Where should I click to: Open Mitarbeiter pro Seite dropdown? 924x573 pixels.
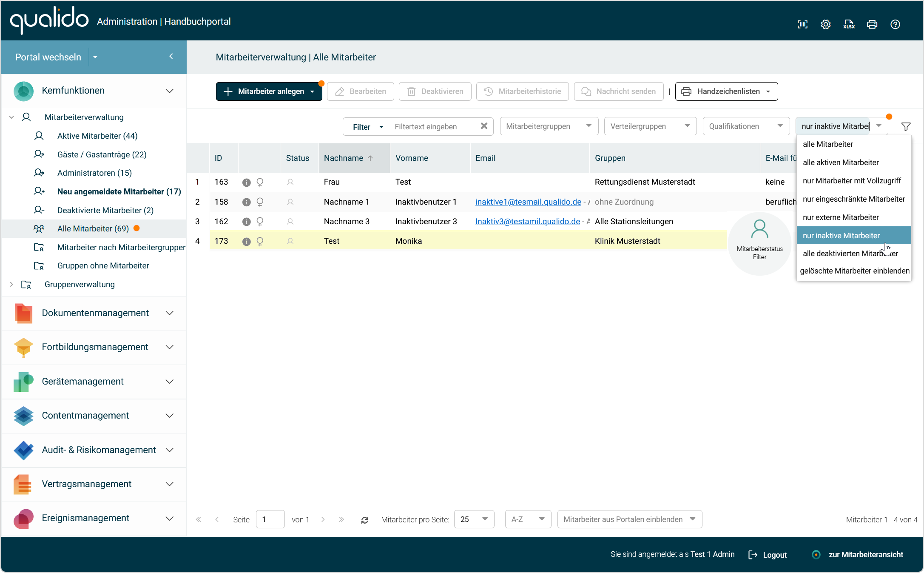coord(474,519)
